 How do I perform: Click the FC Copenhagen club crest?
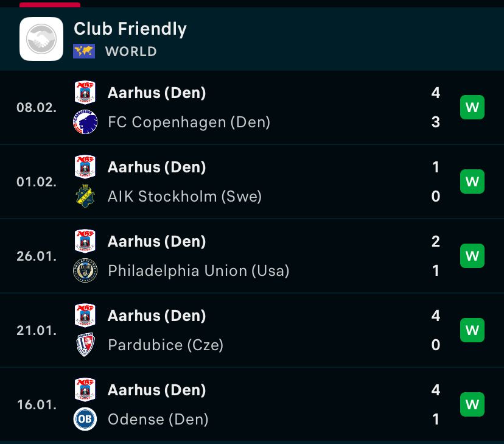tap(85, 122)
